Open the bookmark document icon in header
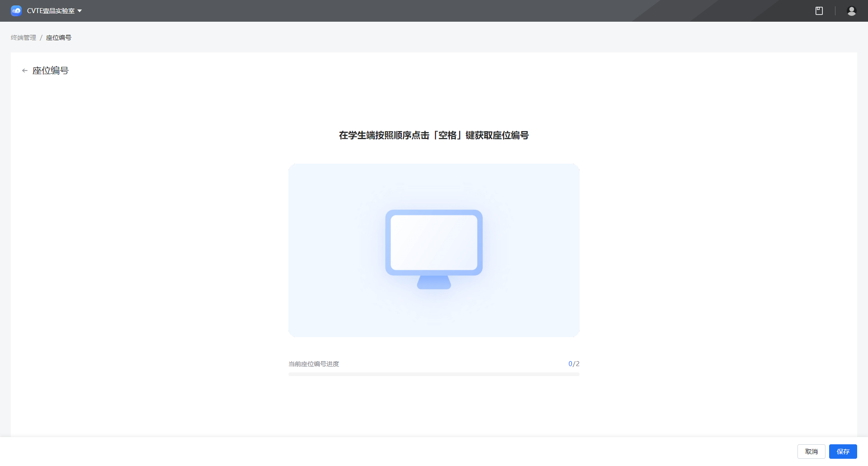Viewport: 868px width, 466px height. [819, 11]
